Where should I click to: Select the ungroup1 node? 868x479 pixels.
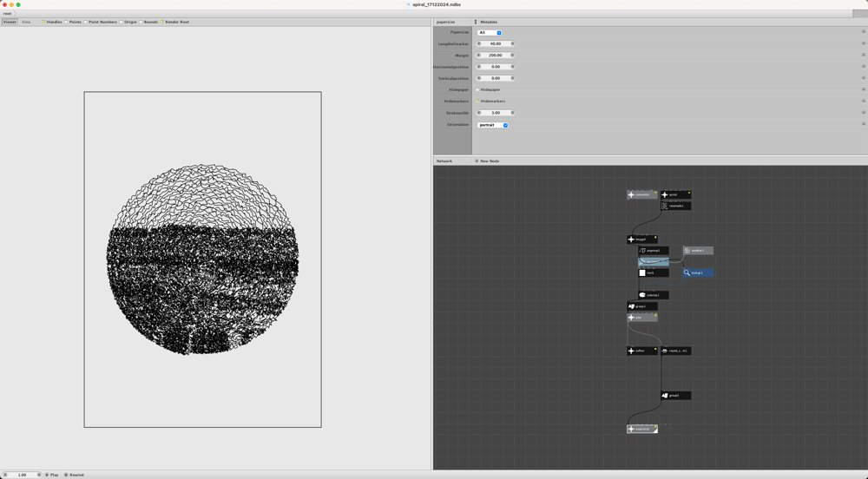[654, 251]
